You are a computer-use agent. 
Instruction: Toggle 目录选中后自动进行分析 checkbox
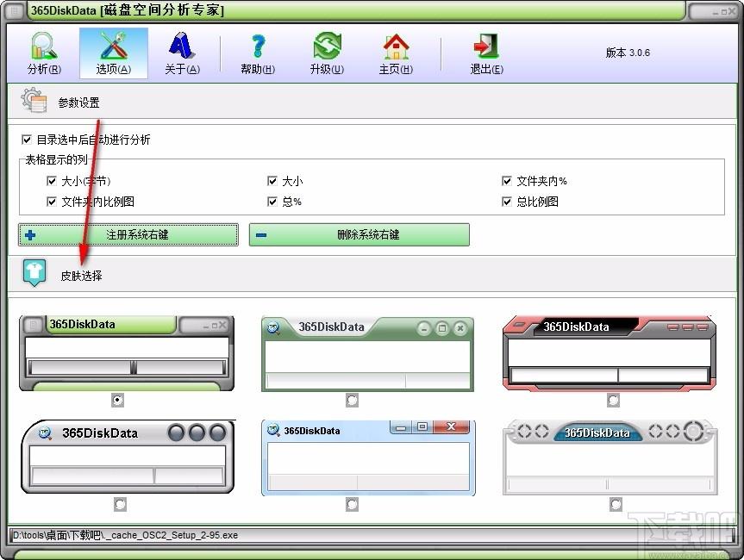pyautogui.click(x=27, y=140)
